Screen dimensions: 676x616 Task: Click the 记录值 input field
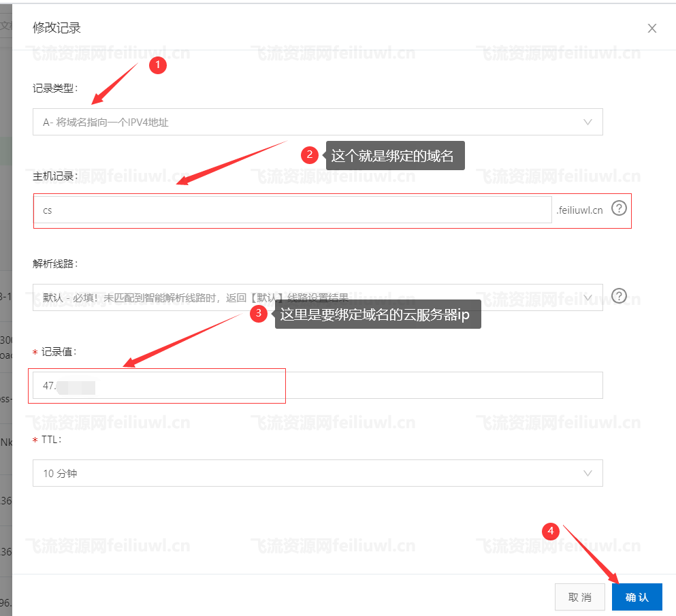[x=318, y=385]
